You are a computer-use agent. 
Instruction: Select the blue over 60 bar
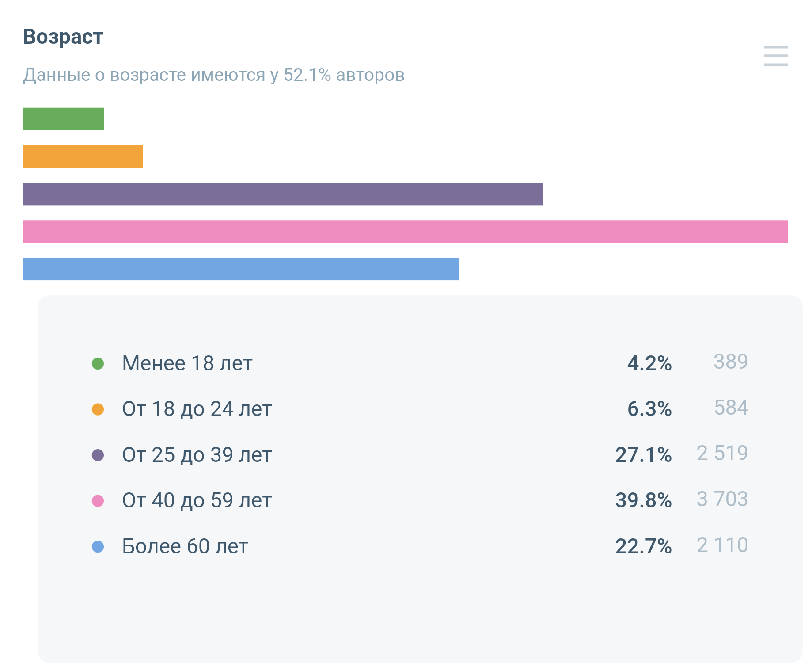coord(241,269)
